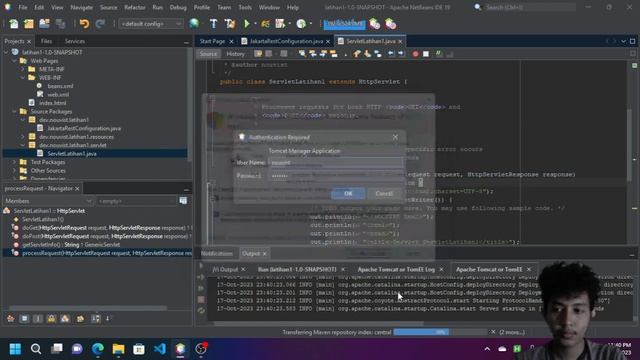Open the Members dropdown in Navigator
The image size is (640, 360).
48,201
